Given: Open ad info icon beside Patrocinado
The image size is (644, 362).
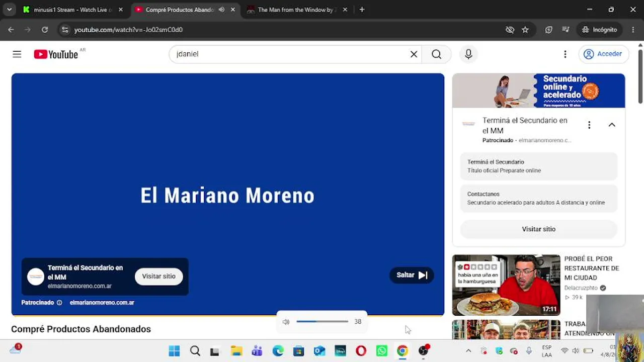Looking at the screenshot, I should click(x=59, y=303).
